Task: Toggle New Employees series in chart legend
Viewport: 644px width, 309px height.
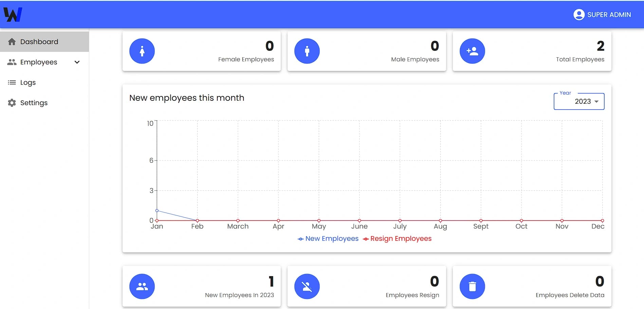Action: click(x=328, y=239)
